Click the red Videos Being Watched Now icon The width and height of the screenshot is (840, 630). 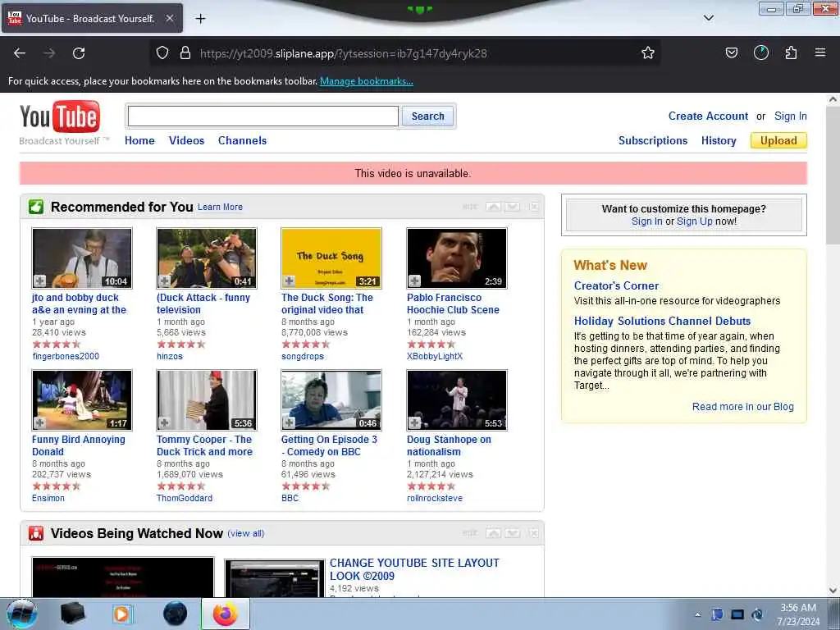[36, 533]
